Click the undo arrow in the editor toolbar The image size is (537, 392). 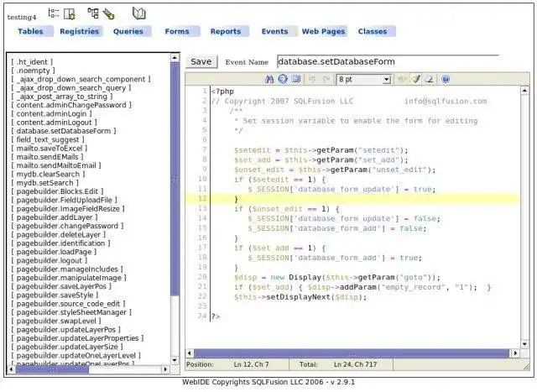[x=311, y=79]
